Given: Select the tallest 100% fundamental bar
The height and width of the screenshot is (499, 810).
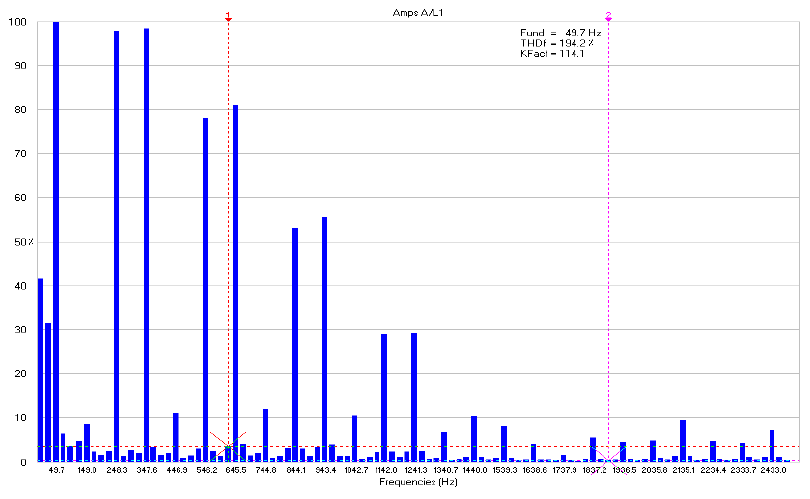Looking at the screenshot, I should pyautogui.click(x=56, y=240).
